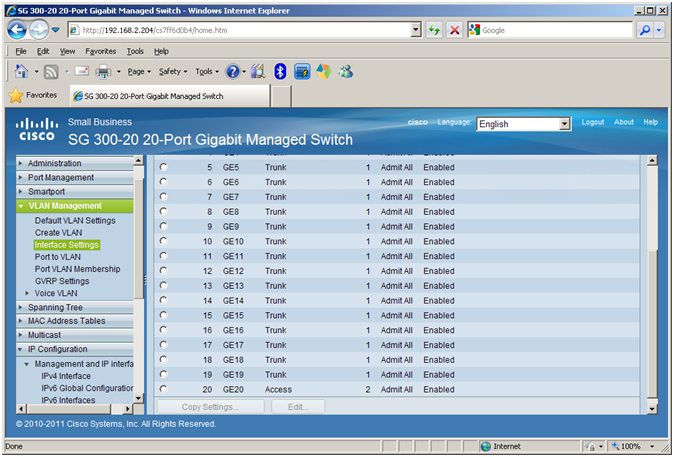Open the Safety toolbar menu
The height and width of the screenshot is (457, 674).
[x=173, y=72]
